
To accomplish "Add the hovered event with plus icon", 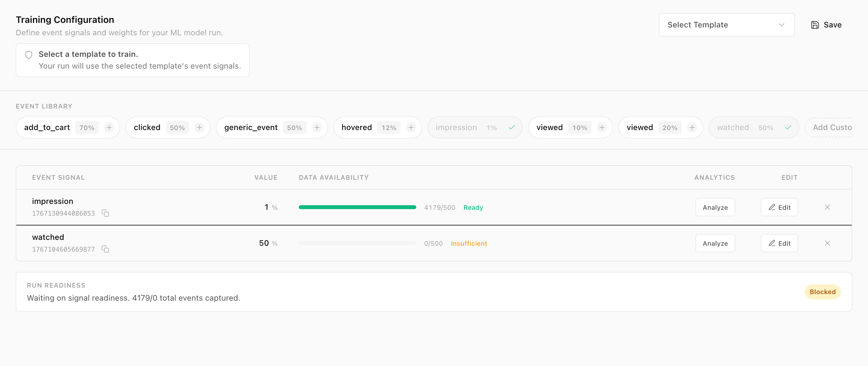I will [x=411, y=128].
